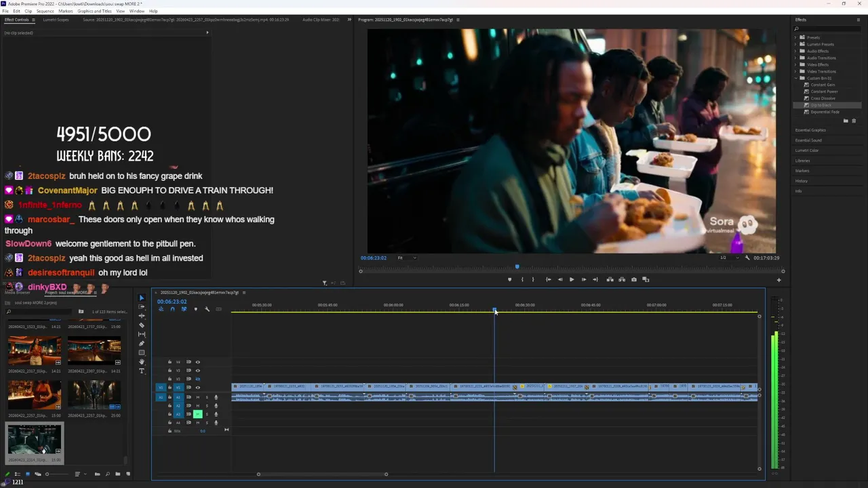This screenshot has height=488, width=868.
Task: Open Program monitor settings wrench
Action: coord(747,258)
